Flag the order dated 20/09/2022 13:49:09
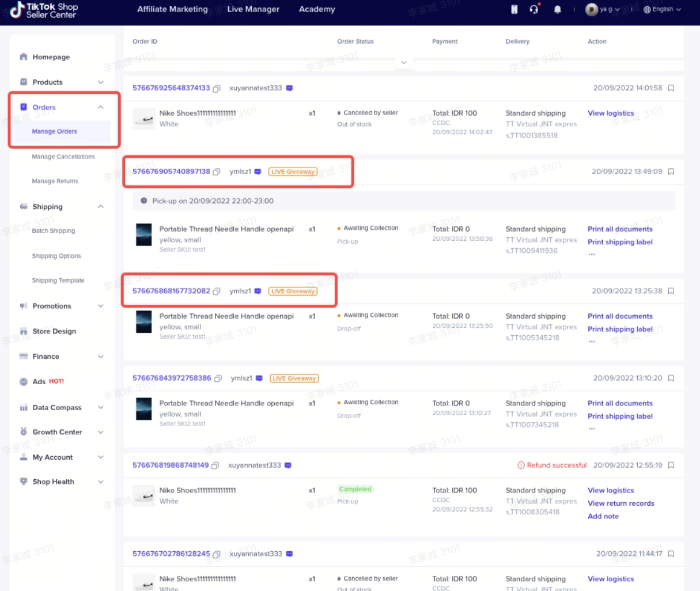The height and width of the screenshot is (591, 700). [671, 172]
